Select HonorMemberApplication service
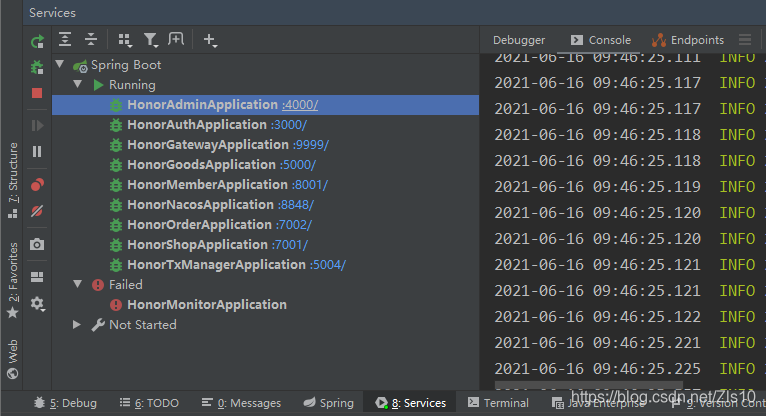The image size is (766, 416). 207,185
